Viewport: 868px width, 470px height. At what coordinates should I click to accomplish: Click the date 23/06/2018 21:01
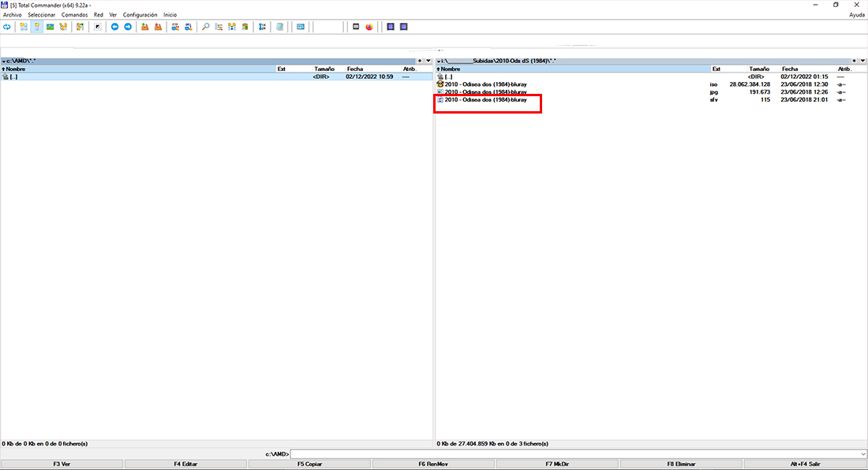click(804, 100)
